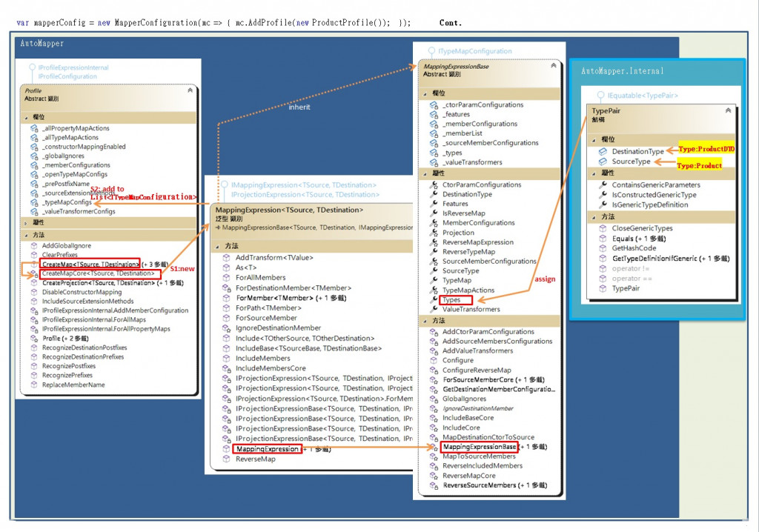
Task: Select the MapDestinationCtorToSource method row
Action: [x=488, y=437]
